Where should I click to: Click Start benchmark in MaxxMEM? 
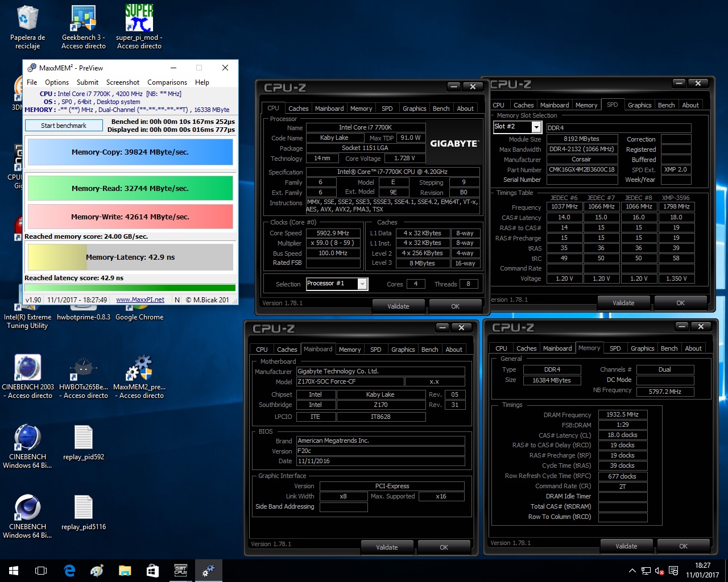click(x=64, y=126)
